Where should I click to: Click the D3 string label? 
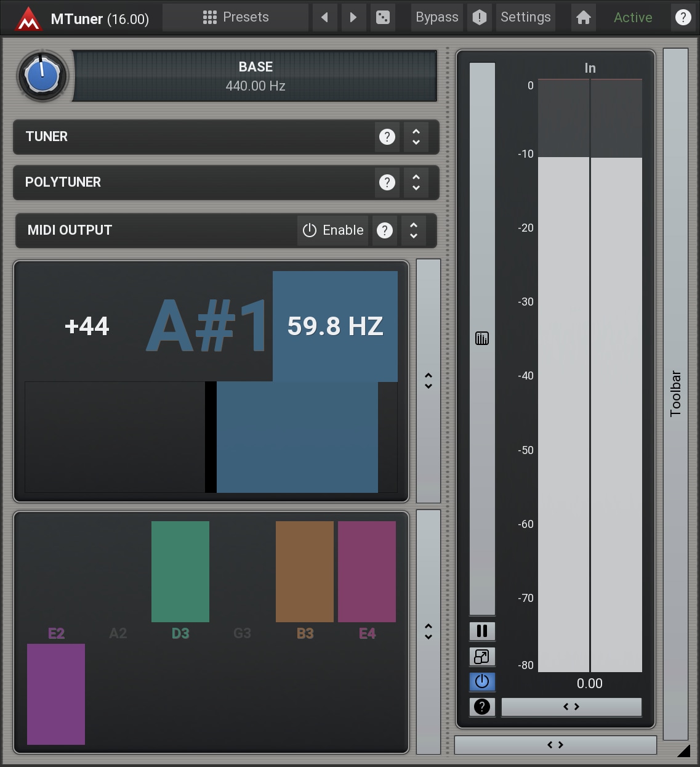(180, 633)
